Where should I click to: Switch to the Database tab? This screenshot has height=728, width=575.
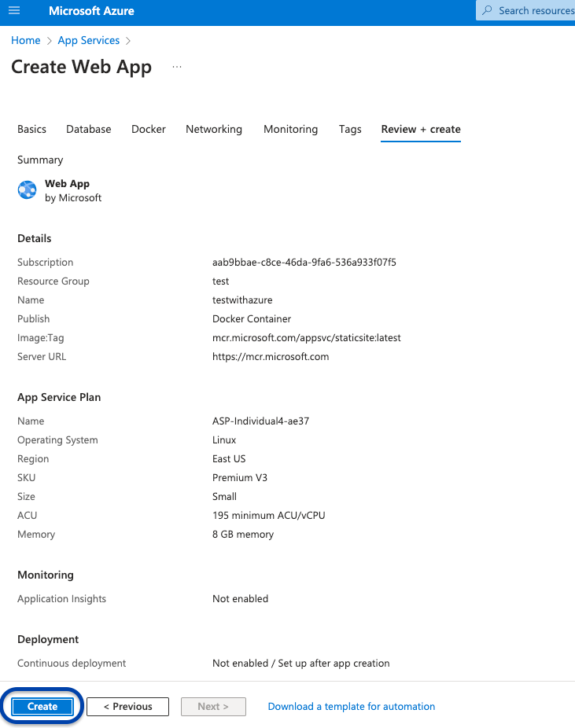pyautogui.click(x=89, y=129)
